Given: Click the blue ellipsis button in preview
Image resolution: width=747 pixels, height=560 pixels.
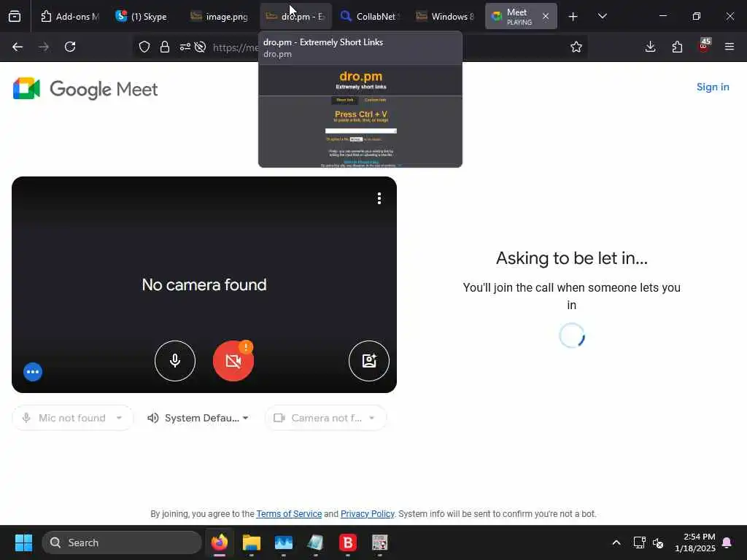Looking at the screenshot, I should click(x=33, y=372).
